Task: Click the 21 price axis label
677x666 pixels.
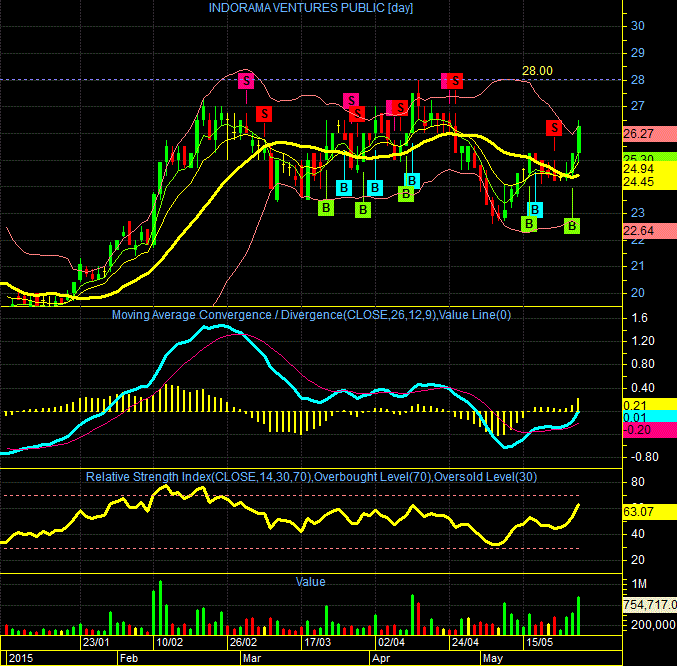Action: 638,266
